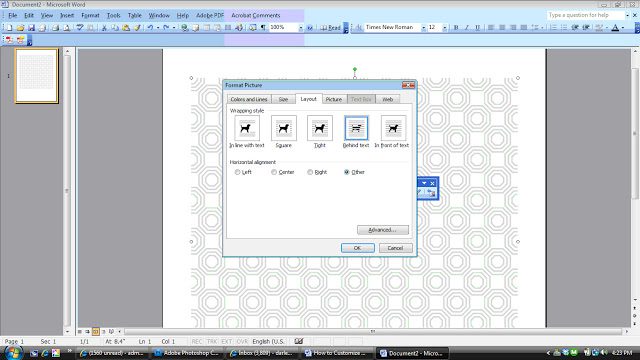The height and width of the screenshot is (360, 640).
Task: Click the Save icon in toolbar
Action: pos(31,27)
